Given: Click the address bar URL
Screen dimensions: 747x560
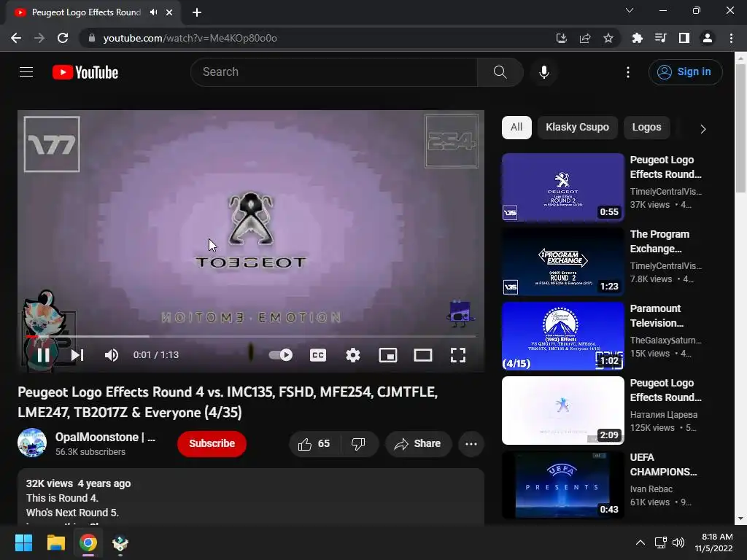Looking at the screenshot, I should pos(190,38).
